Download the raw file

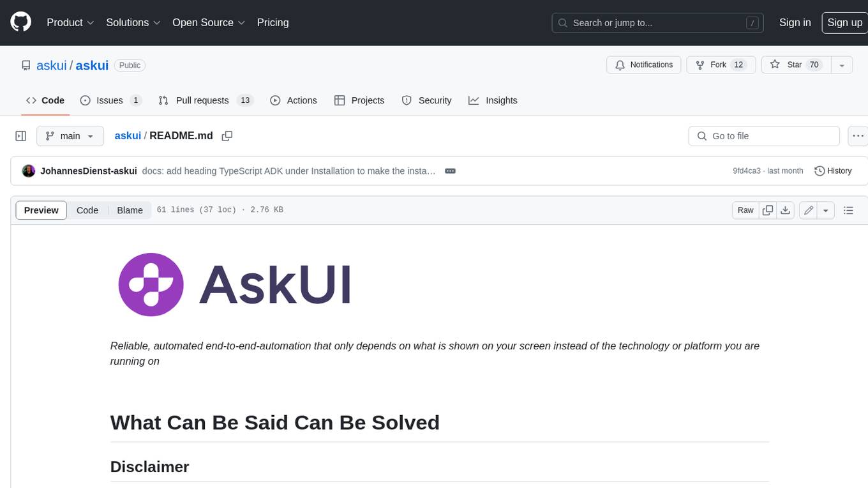(x=786, y=210)
